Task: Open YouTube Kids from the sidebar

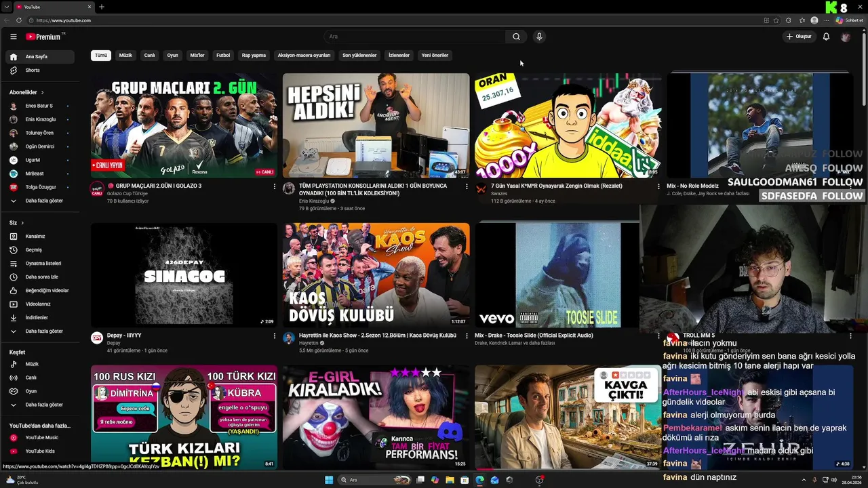Action: (x=40, y=451)
